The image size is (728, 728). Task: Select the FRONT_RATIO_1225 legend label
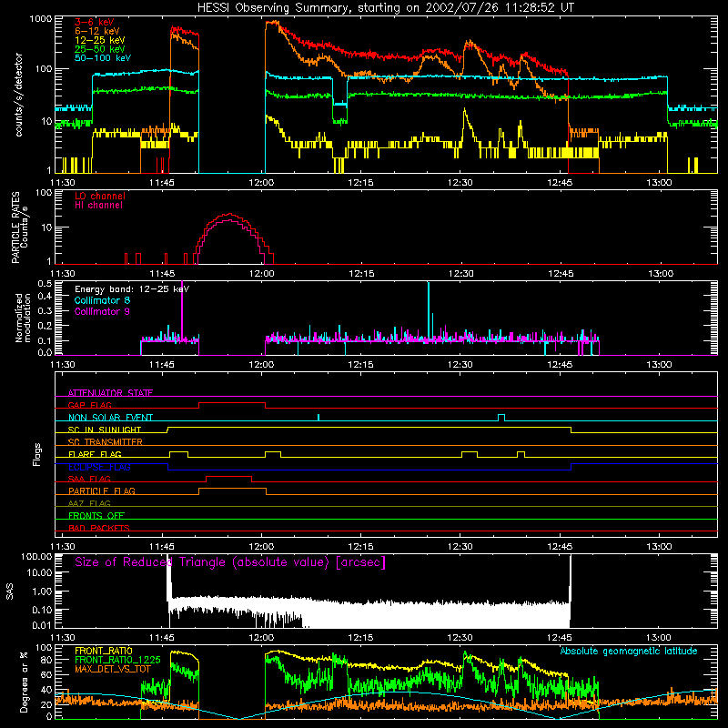[x=117, y=660]
